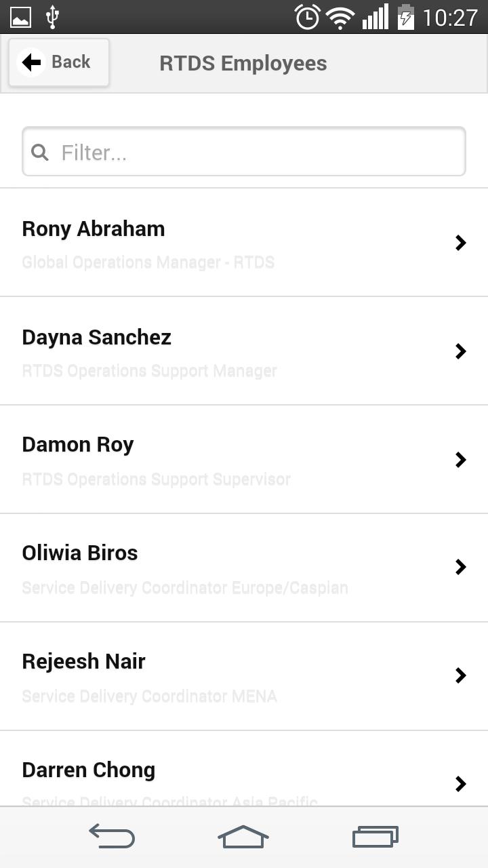Select the arrow beside Darren Chong
The height and width of the screenshot is (868, 488).
point(461,784)
